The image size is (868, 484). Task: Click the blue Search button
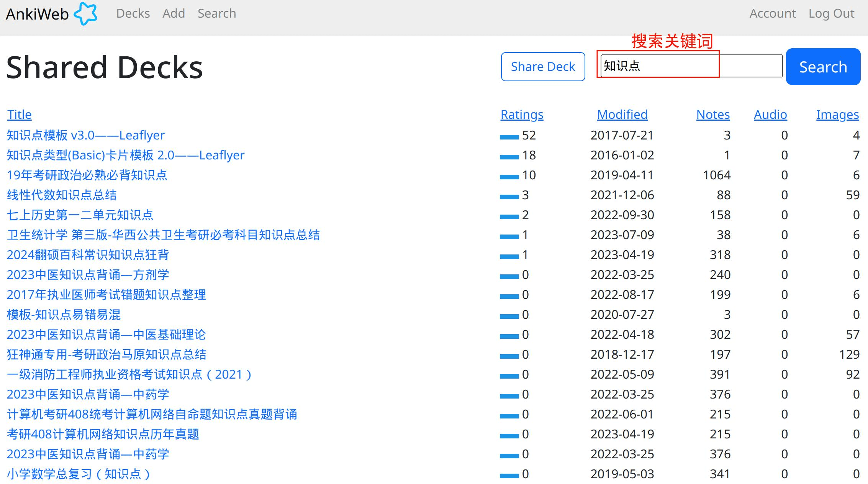click(x=823, y=67)
